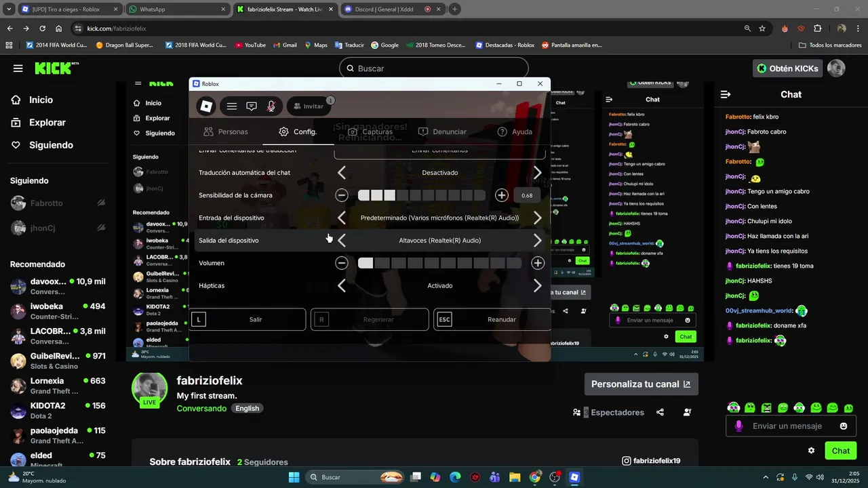Open Windows Start menu
Image resolution: width=868 pixels, height=488 pixels.
[294, 477]
